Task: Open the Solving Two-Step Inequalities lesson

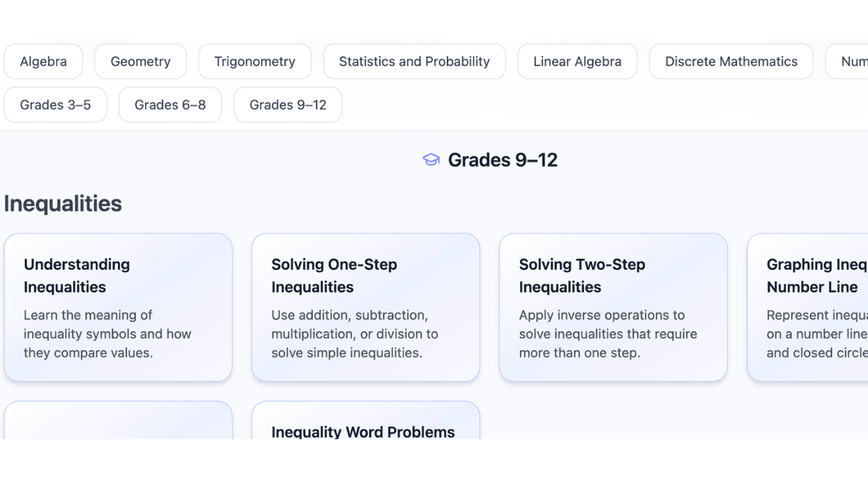Action: pos(613,307)
